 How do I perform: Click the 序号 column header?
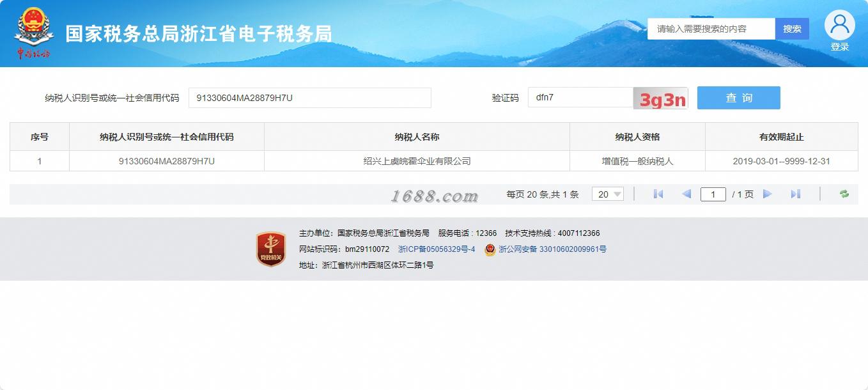point(40,137)
